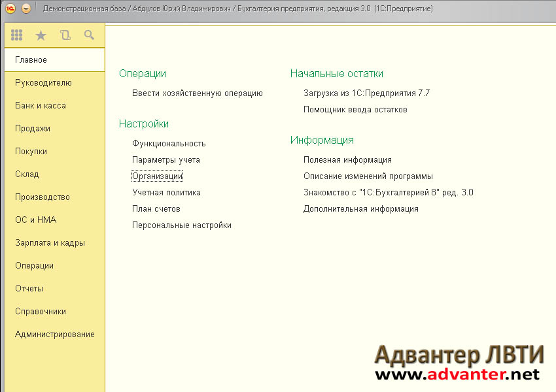Open Персональные настройки link
The height and width of the screenshot is (392, 556).
182,225
